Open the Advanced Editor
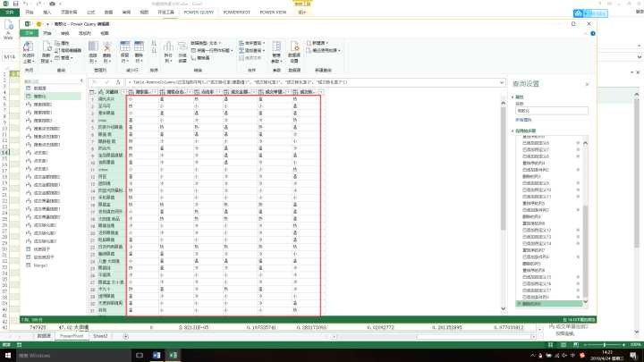 pos(68,50)
